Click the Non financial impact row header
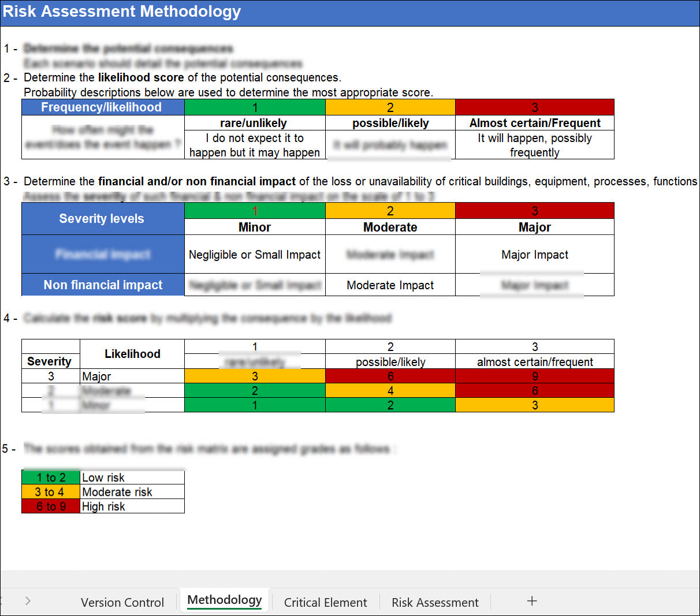Viewport: 700px width, 616px height. tap(103, 285)
